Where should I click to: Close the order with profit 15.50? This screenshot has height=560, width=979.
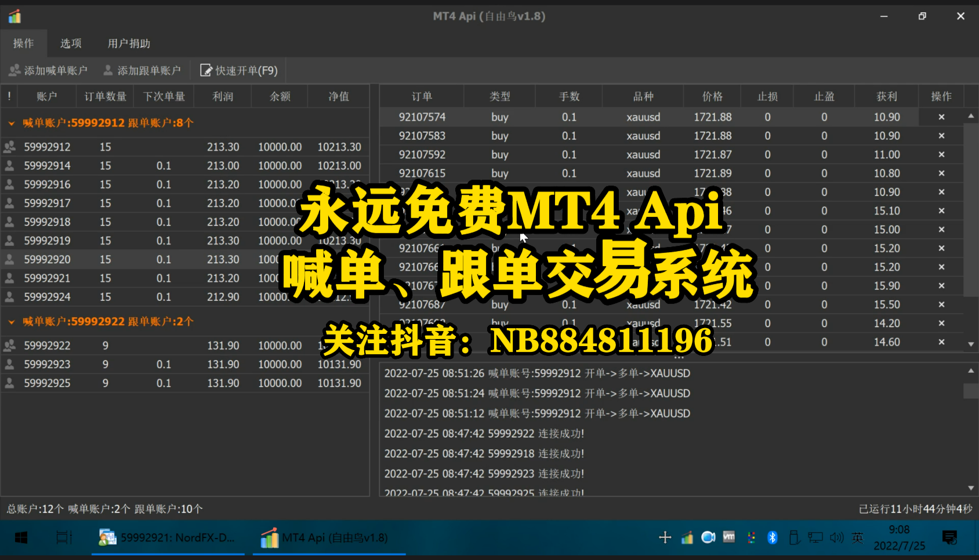click(x=941, y=304)
